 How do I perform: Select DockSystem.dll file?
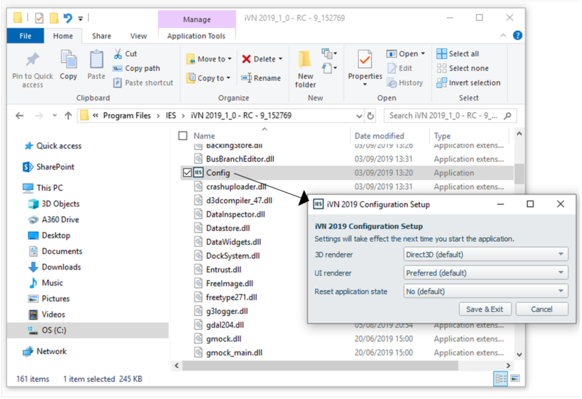point(233,256)
